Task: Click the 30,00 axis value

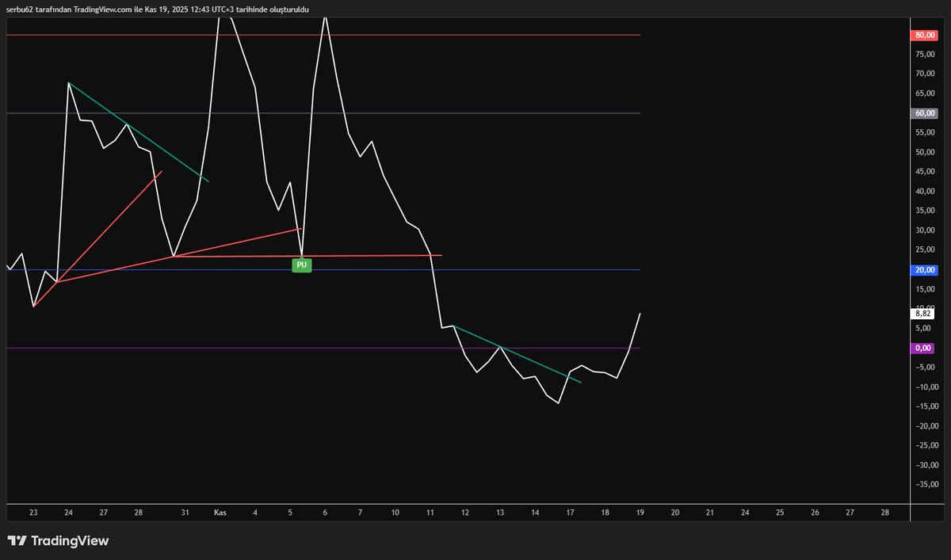Action: (x=924, y=230)
